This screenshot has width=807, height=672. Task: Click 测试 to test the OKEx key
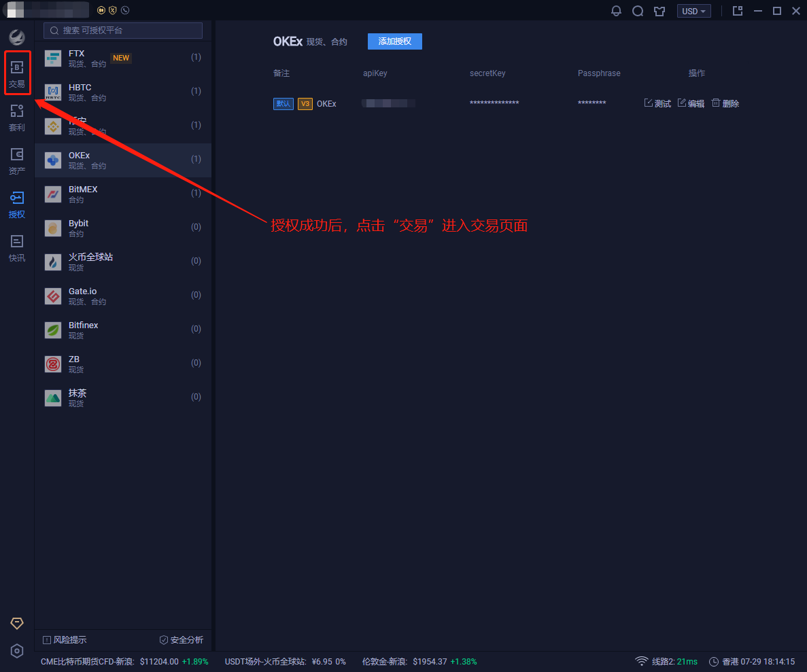pos(657,103)
